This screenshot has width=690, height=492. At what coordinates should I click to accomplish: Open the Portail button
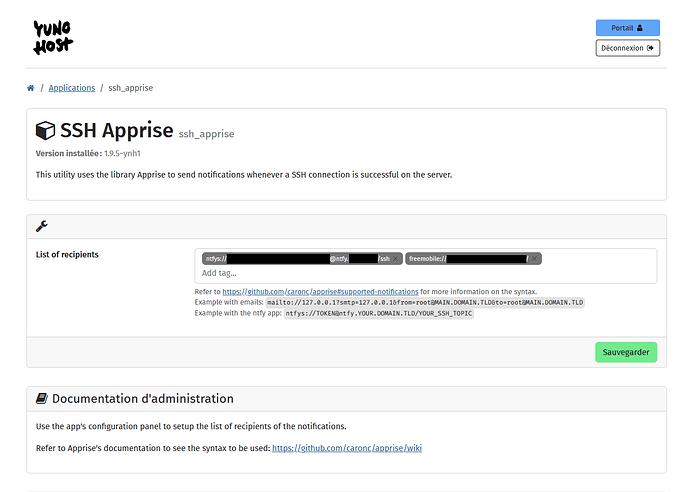(x=628, y=28)
